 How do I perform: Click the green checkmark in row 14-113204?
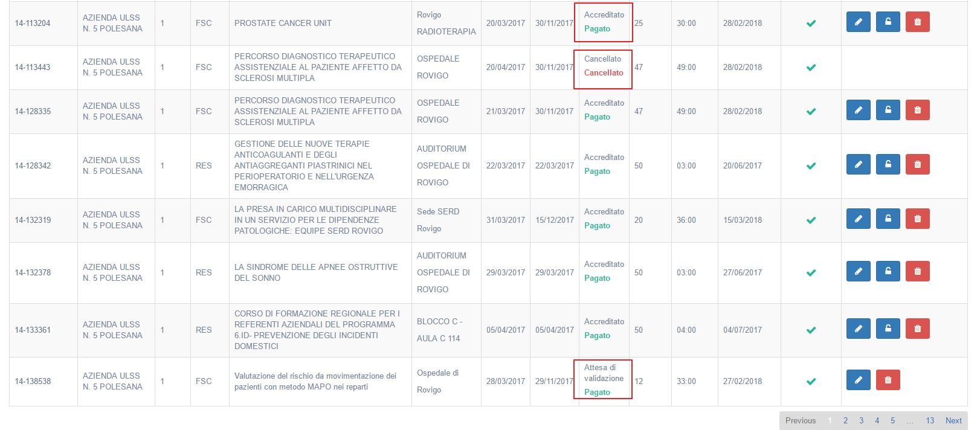811,24
